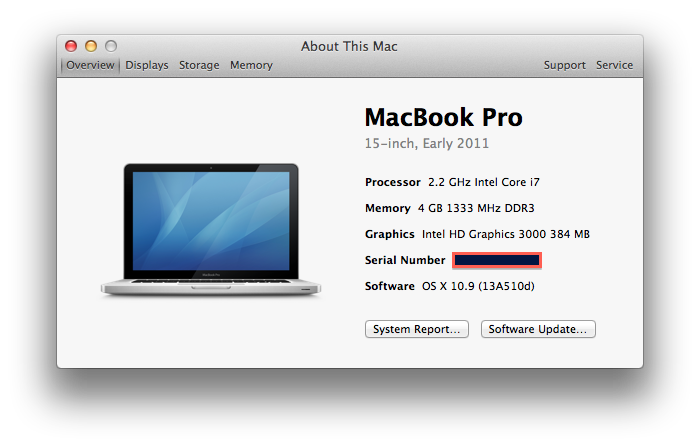Click the '4 GB 1333 MHz DDR3' value
This screenshot has width=700, height=447.
[x=476, y=208]
